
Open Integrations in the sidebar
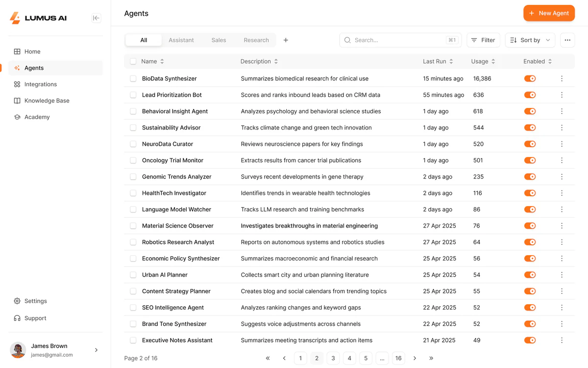pyautogui.click(x=55, y=84)
